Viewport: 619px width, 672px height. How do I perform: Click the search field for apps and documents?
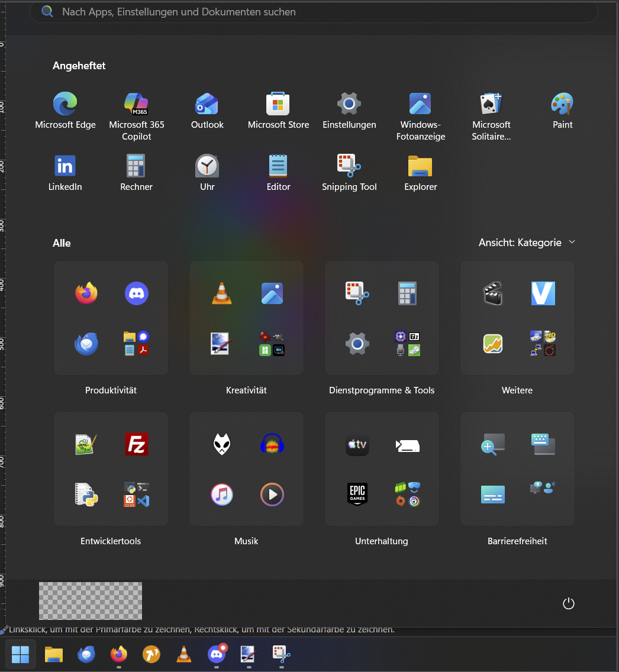(x=314, y=12)
